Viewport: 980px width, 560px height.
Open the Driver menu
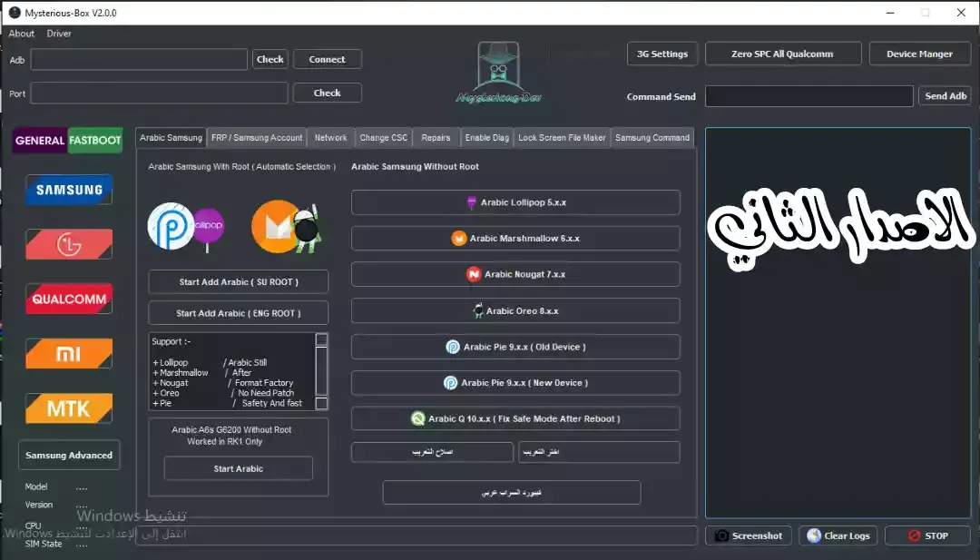pyautogui.click(x=59, y=34)
